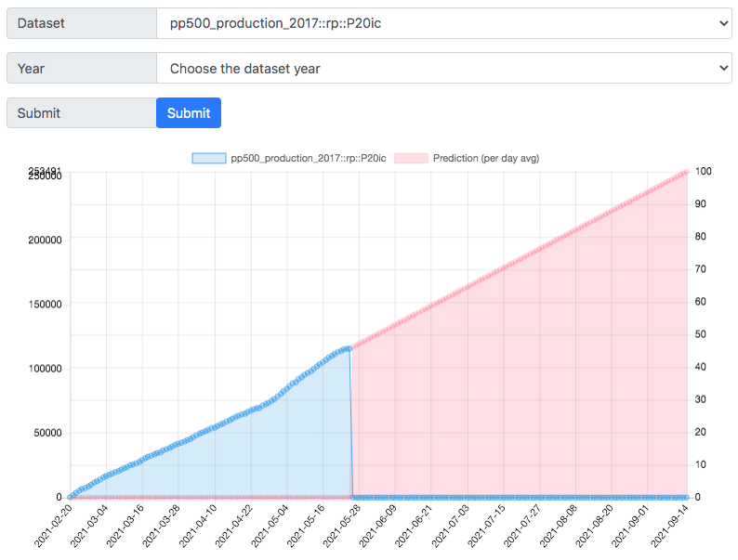738x560 pixels.
Task: Click the first blue data point at 2021-02-20
Action: click(x=70, y=497)
